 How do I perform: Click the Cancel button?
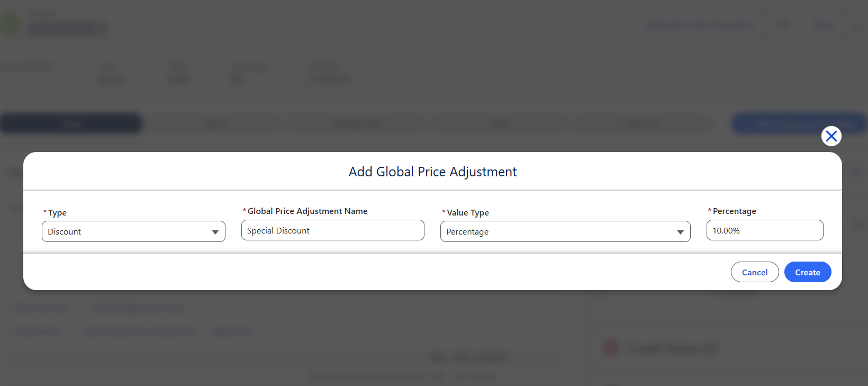pos(755,272)
